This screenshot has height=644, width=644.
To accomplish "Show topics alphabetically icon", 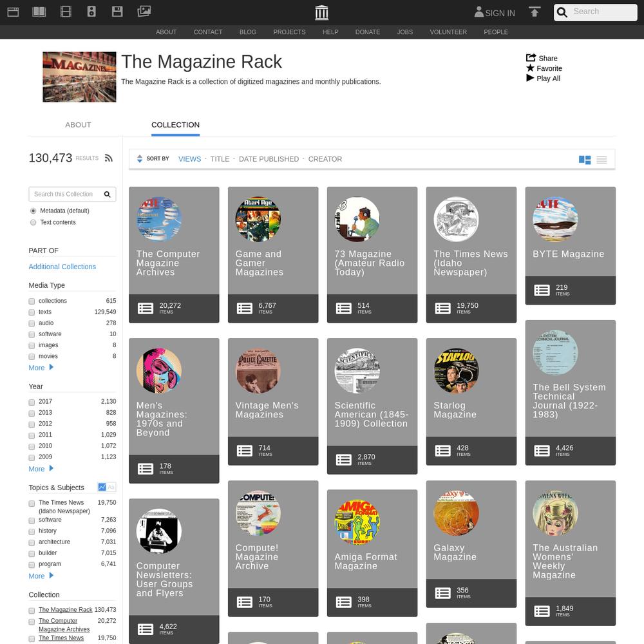I will click(111, 487).
